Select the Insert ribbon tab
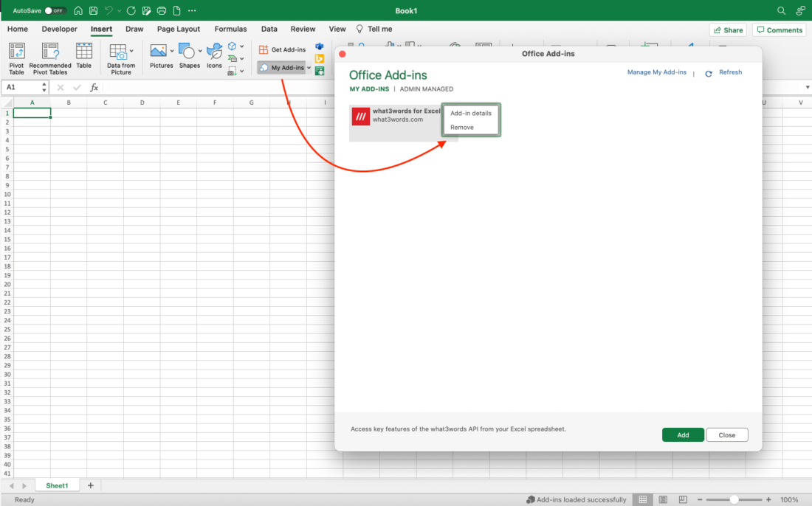This screenshot has width=812, height=506. 102,29
